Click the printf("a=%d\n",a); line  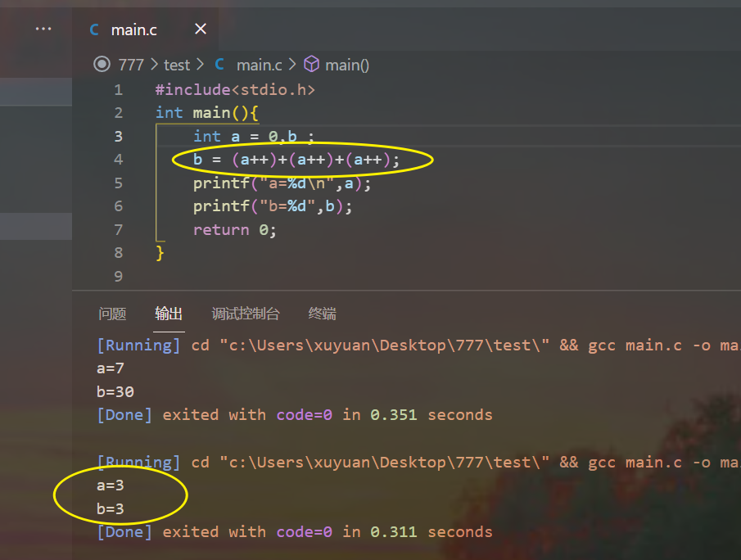282,183
